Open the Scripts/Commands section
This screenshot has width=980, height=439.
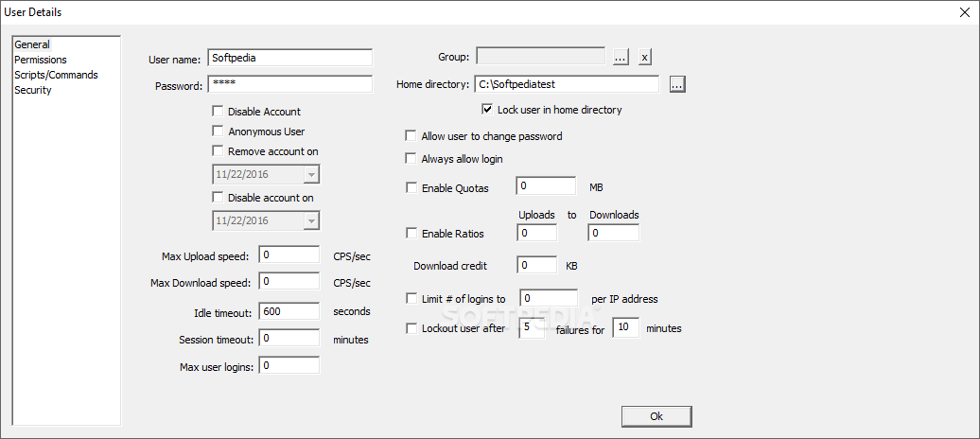coord(56,75)
